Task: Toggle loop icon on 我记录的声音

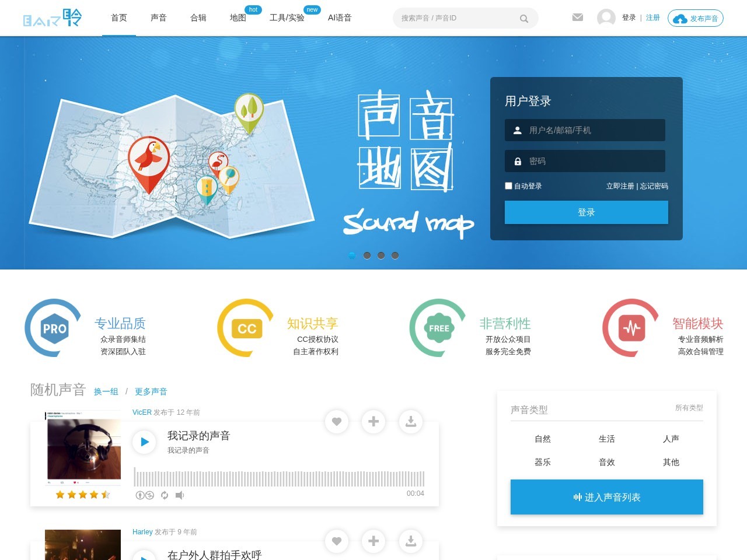Action: pyautogui.click(x=165, y=495)
